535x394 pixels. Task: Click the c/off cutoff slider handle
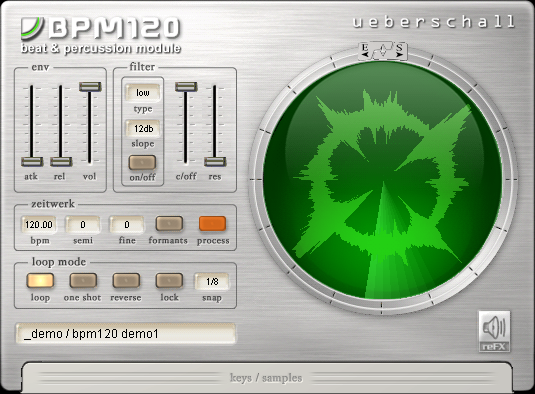(x=186, y=87)
